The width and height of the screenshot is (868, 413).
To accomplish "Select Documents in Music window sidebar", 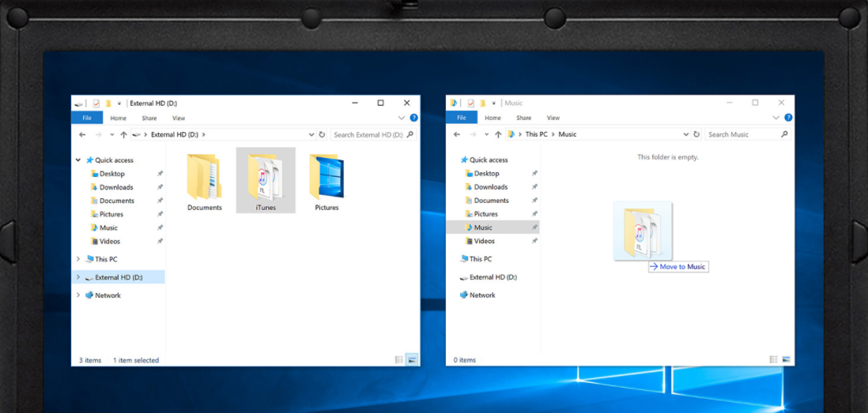I will (491, 201).
